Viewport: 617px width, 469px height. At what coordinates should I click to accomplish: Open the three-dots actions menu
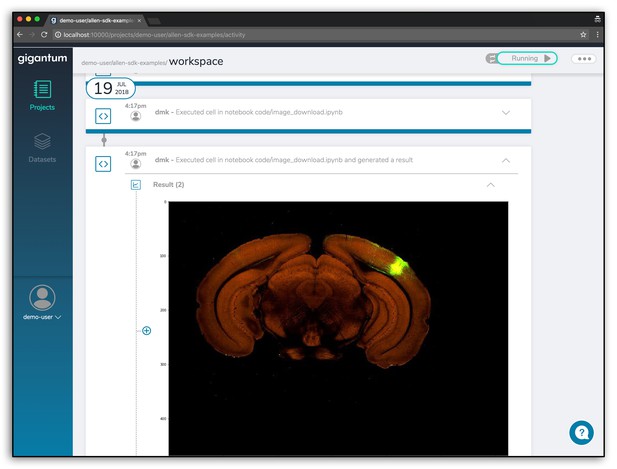pyautogui.click(x=584, y=59)
